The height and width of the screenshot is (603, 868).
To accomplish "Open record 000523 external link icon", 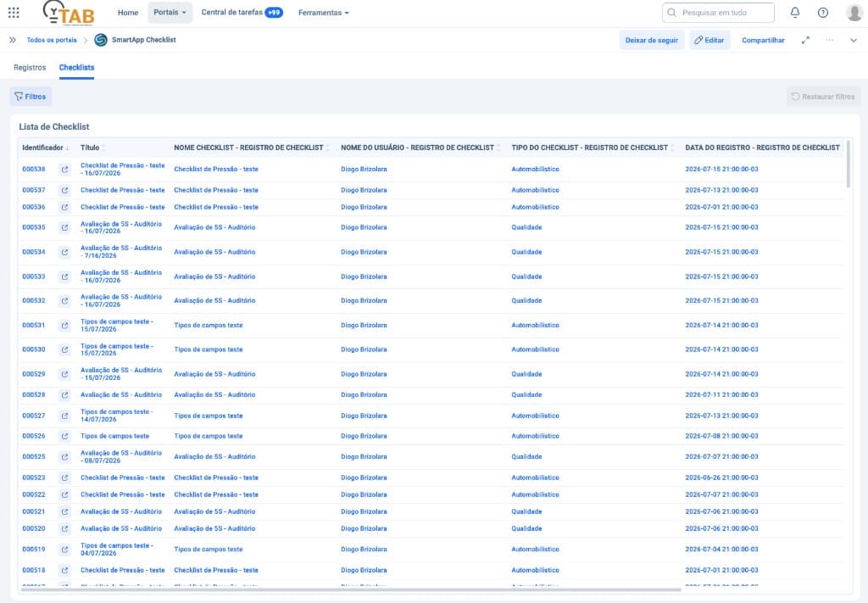I will coord(64,477).
